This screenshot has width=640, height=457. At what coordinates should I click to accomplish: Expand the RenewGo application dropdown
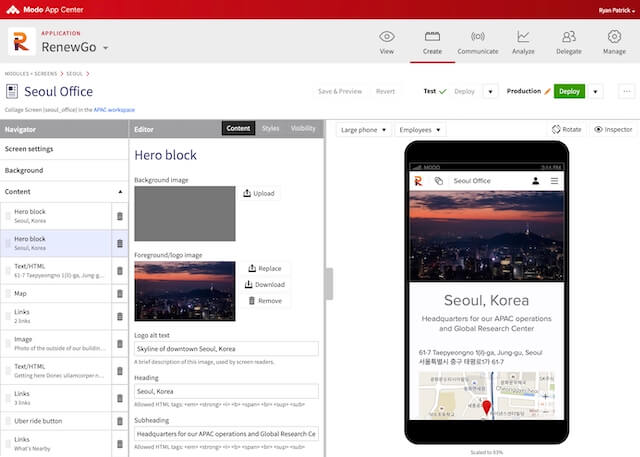pyautogui.click(x=106, y=47)
